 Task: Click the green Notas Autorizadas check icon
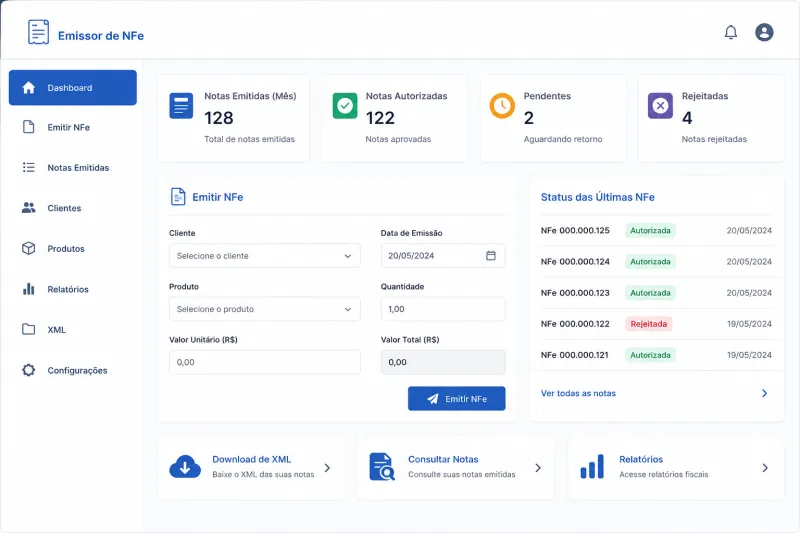345,106
